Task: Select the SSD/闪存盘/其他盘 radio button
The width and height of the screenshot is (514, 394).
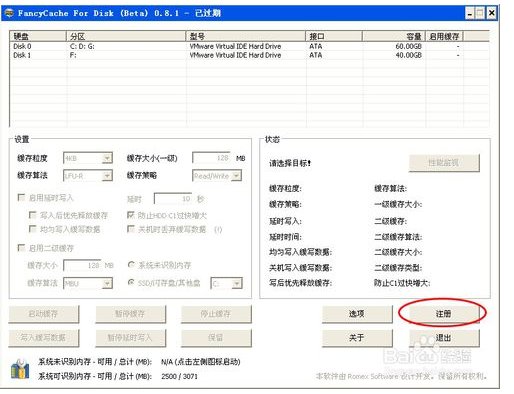Action: click(131, 282)
